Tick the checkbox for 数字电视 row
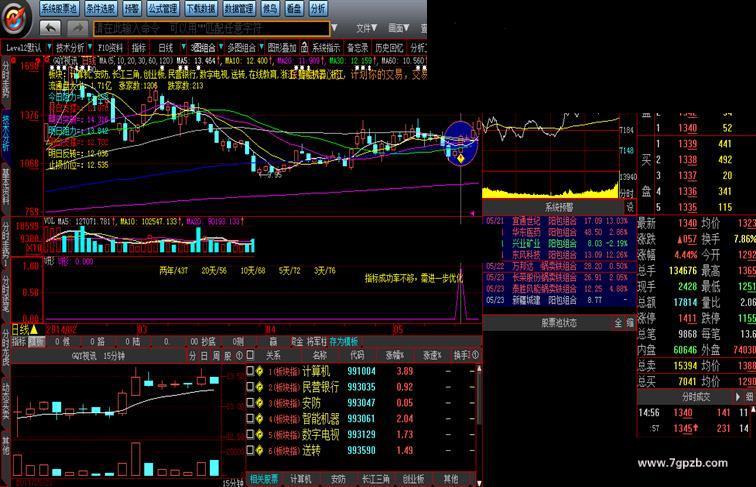The width and height of the screenshot is (756, 487). [x=250, y=434]
